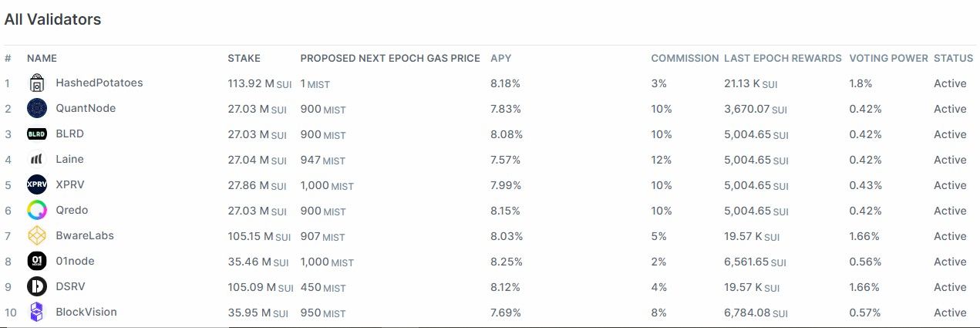This screenshot has height=328, width=980.
Task: Sort by PROPOSED NEXT EPOCH GAS PRICE header
Action: 390,59
